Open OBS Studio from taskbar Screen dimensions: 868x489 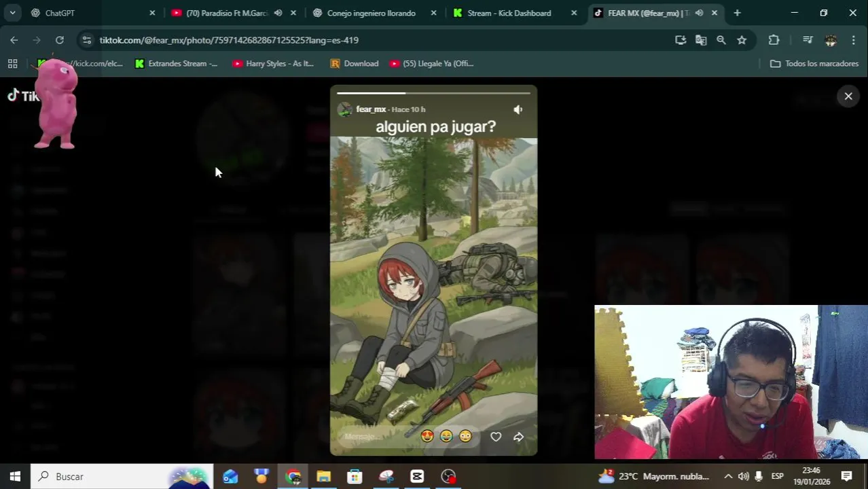pyautogui.click(x=448, y=476)
